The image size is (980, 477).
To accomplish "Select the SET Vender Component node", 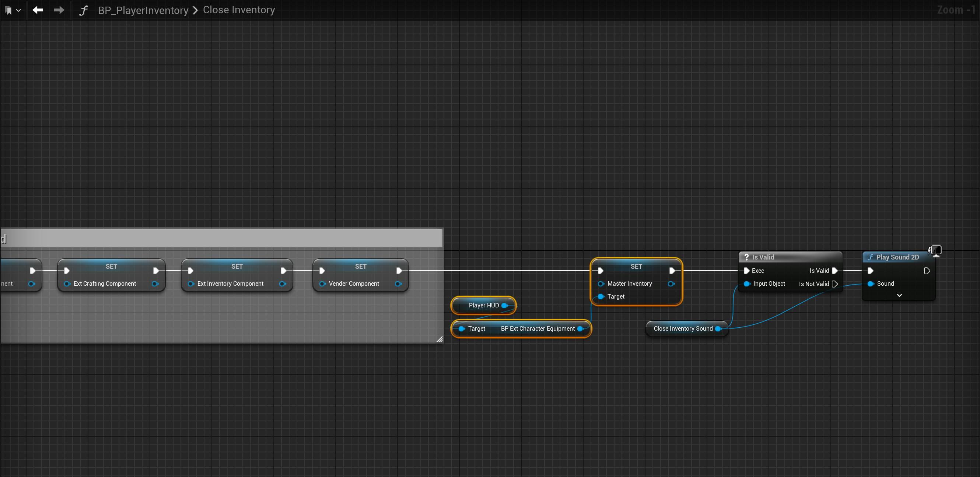I will (360, 267).
